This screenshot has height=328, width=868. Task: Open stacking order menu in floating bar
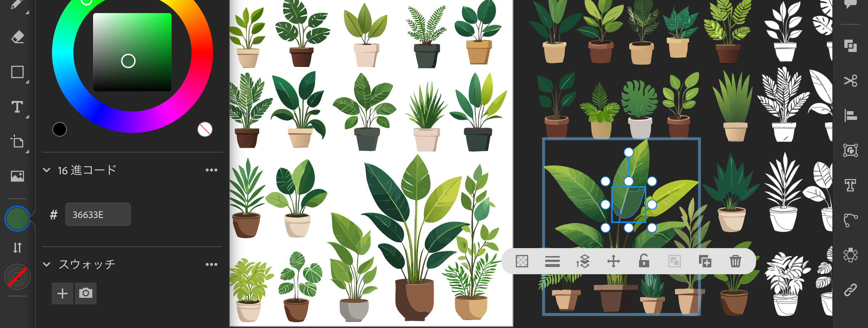coord(583,261)
